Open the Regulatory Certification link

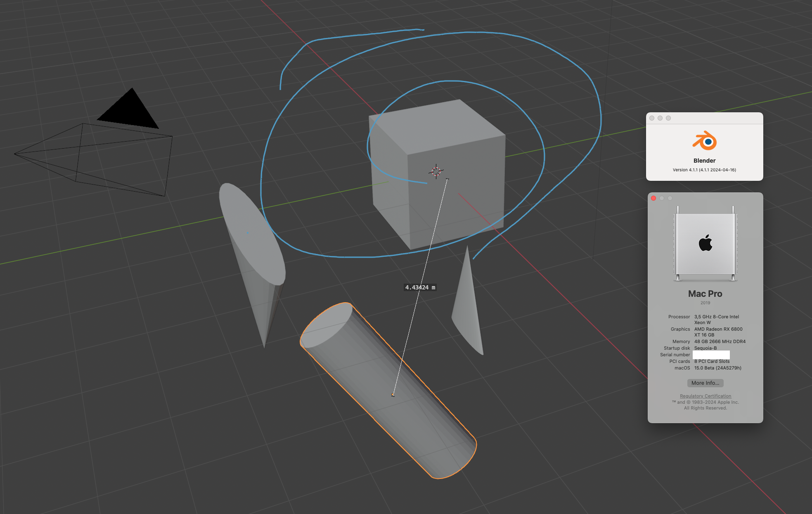click(705, 396)
